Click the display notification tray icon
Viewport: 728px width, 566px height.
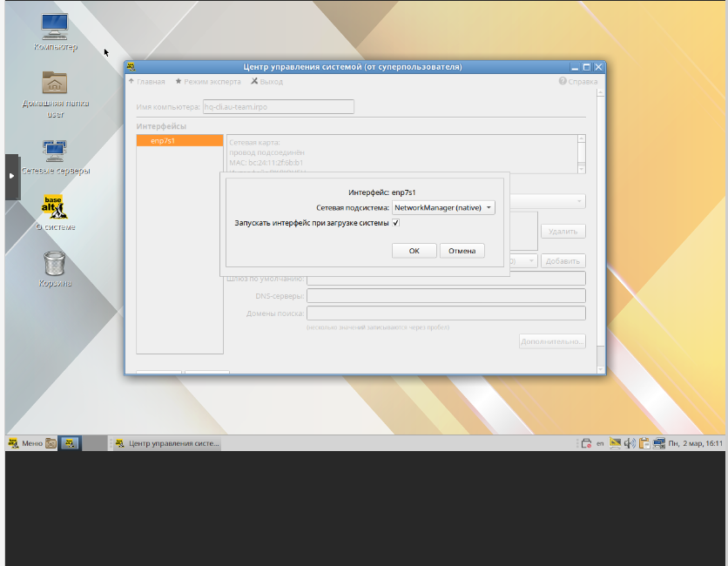(x=615, y=443)
